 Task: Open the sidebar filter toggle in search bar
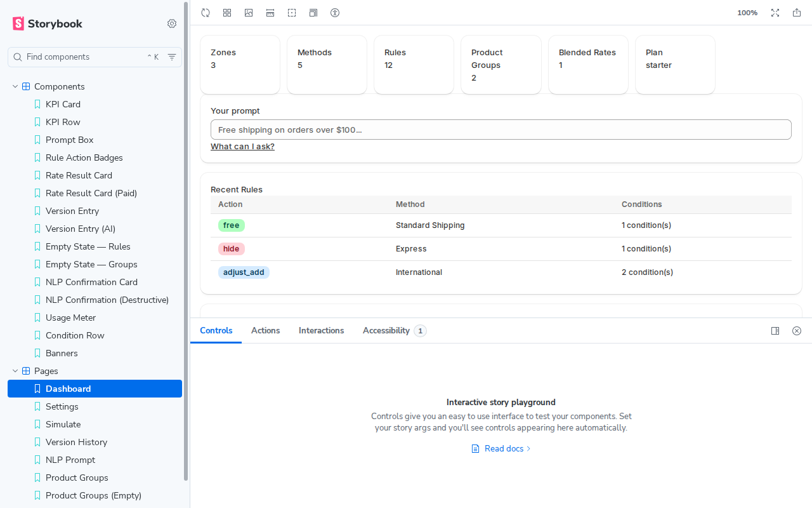pyautogui.click(x=172, y=57)
